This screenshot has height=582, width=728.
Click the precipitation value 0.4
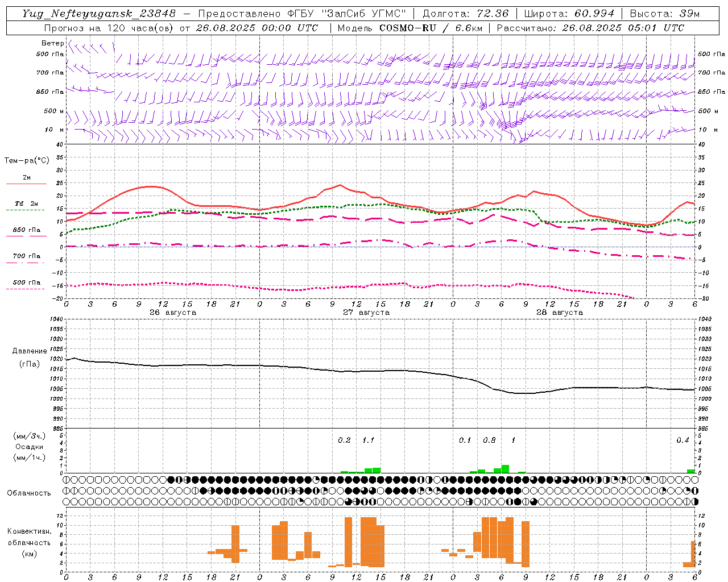coord(682,440)
